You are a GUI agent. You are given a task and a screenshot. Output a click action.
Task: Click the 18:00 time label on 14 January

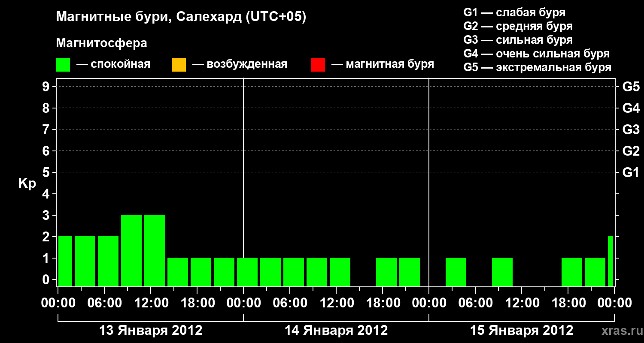pos(383,303)
